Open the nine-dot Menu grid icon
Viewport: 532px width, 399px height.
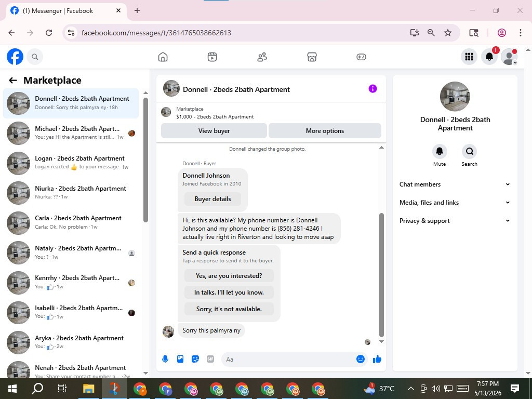[469, 57]
